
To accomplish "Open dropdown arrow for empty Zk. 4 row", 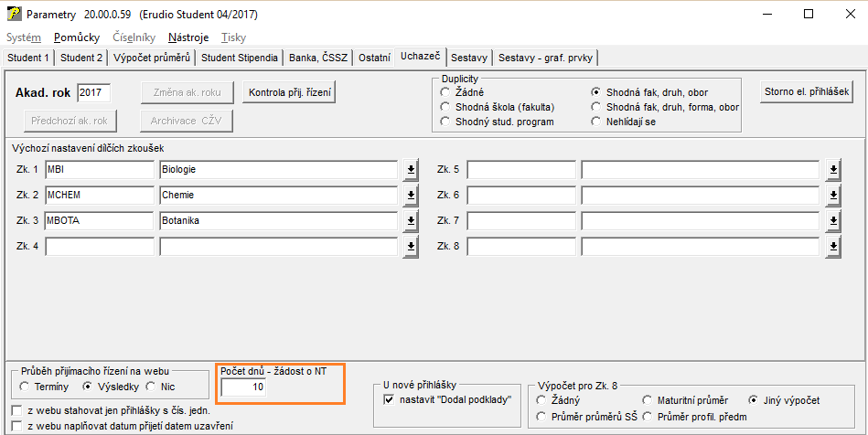I will click(x=411, y=247).
